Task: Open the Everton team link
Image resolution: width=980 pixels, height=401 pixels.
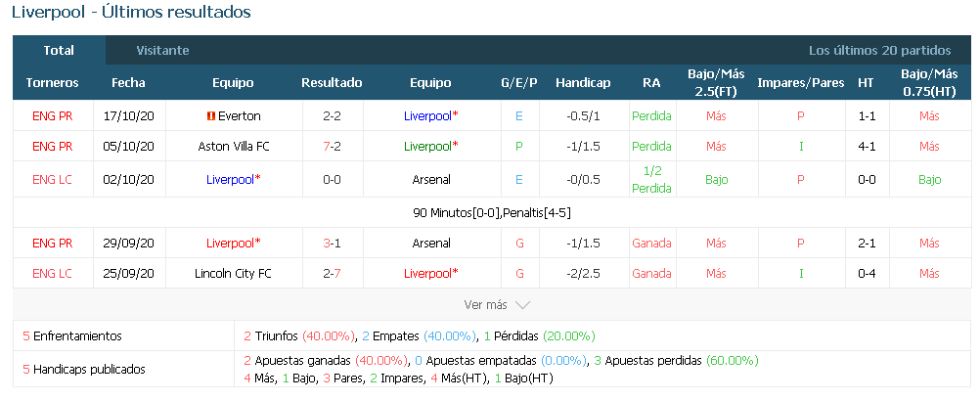Action: pyautogui.click(x=240, y=116)
